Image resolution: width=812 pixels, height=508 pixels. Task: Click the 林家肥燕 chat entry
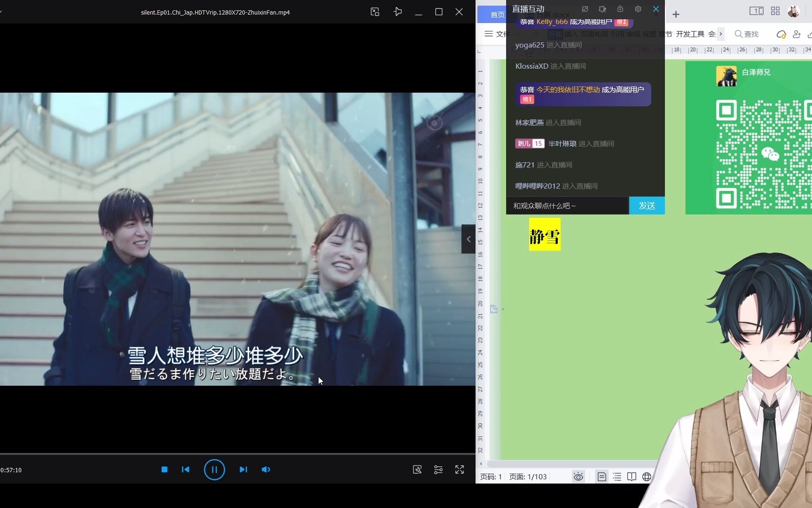click(548, 123)
